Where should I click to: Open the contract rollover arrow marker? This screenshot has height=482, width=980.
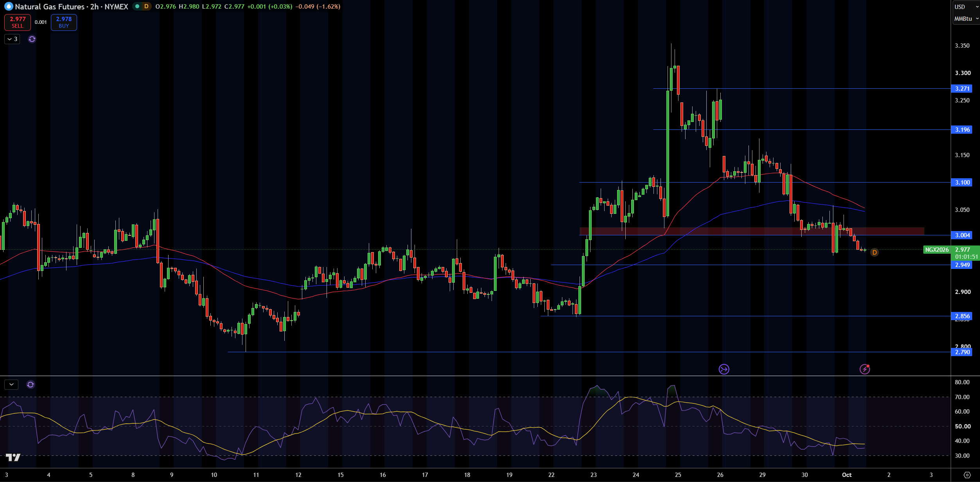click(x=724, y=369)
